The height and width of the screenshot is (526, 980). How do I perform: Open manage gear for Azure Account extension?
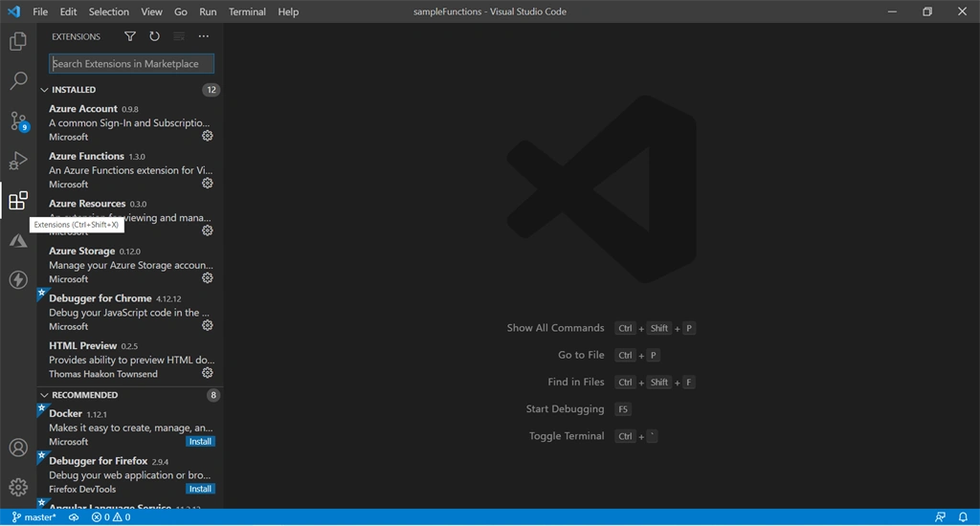(x=208, y=136)
